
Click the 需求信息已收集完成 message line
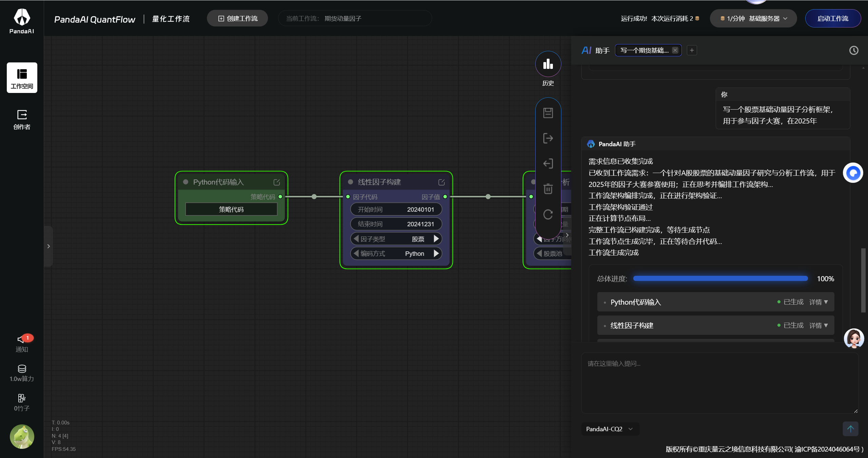[621, 161]
